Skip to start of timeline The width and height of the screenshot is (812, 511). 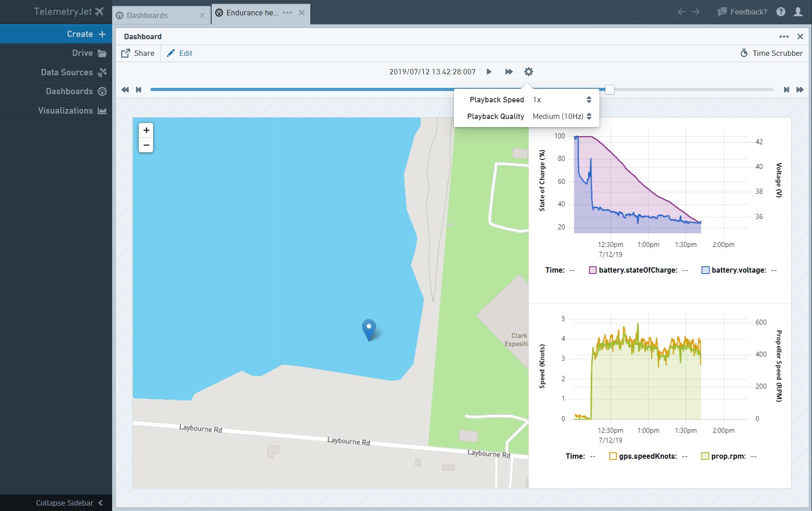point(139,90)
